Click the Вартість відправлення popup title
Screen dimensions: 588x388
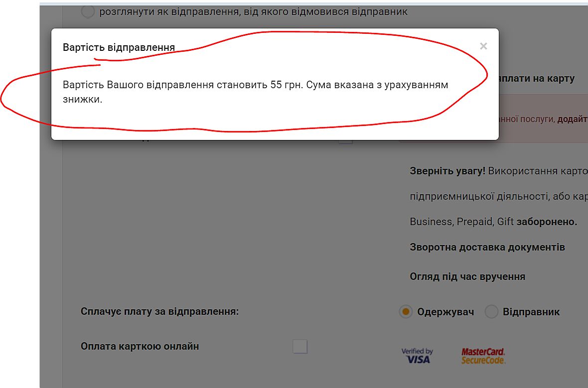pyautogui.click(x=119, y=48)
